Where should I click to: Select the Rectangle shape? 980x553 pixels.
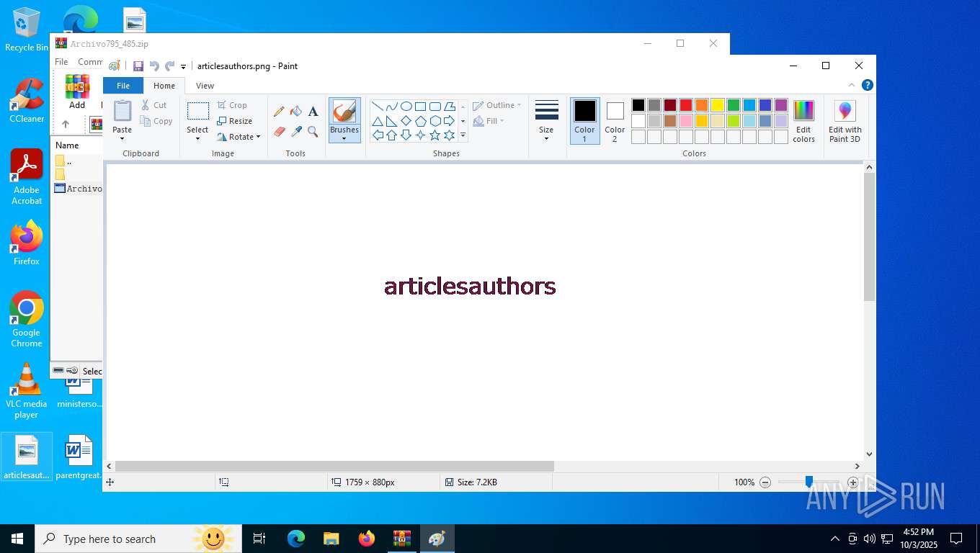(x=421, y=106)
